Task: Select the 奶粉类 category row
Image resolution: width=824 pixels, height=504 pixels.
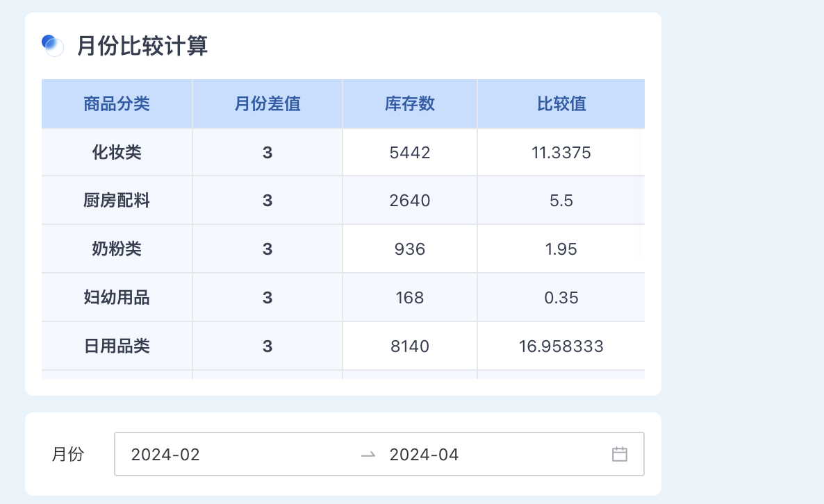Action: click(117, 249)
